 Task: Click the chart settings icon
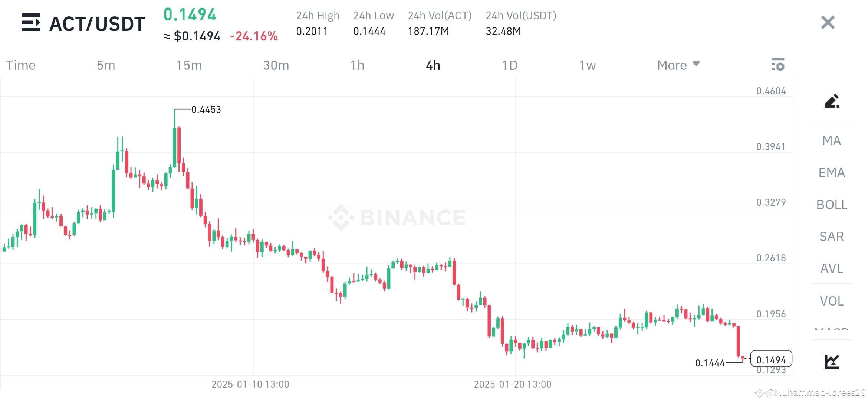tap(778, 65)
